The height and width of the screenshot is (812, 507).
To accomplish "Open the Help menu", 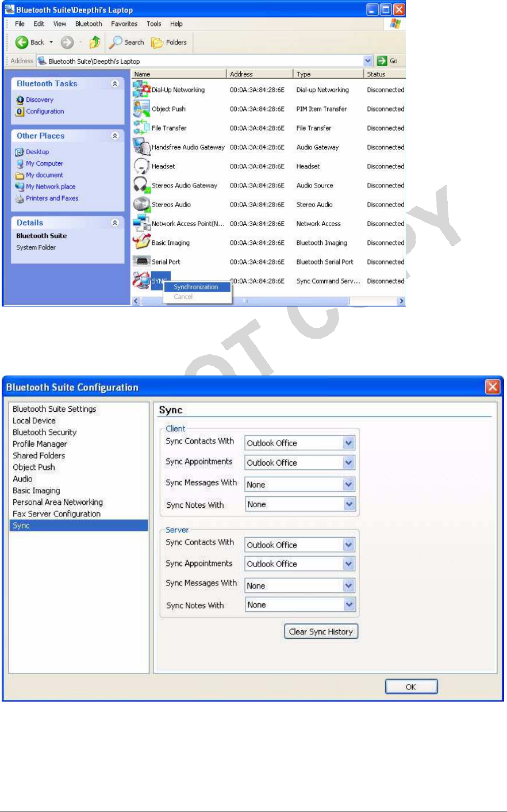I will pyautogui.click(x=176, y=24).
